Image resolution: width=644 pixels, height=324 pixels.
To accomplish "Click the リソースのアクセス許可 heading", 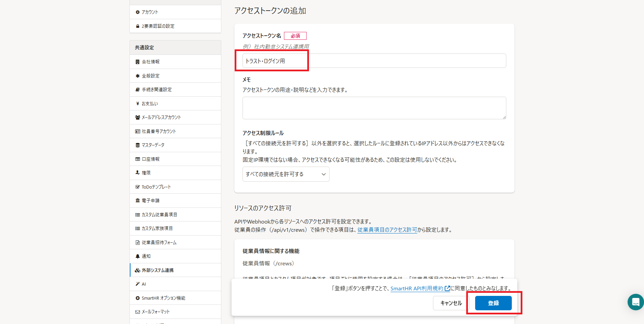I will 263,208.
